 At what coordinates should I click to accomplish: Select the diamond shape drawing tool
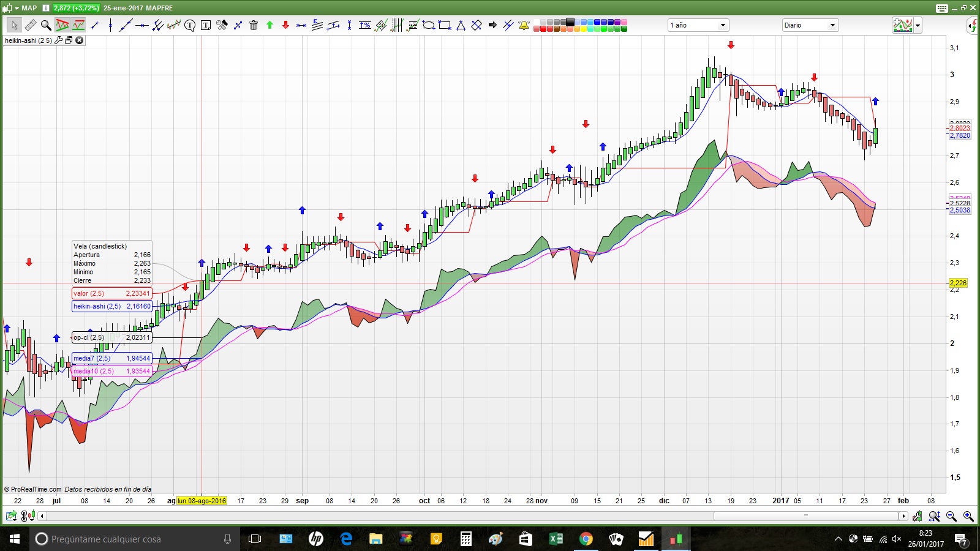(477, 25)
